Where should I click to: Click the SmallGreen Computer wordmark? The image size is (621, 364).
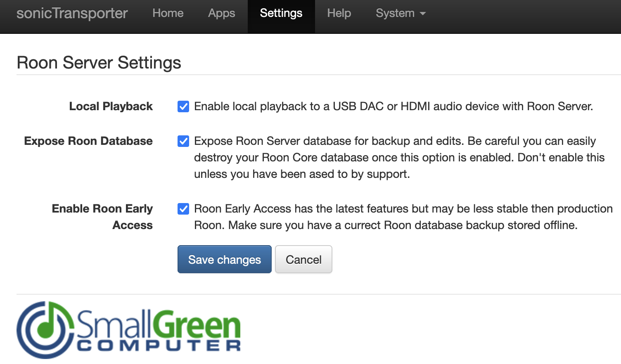159,331
